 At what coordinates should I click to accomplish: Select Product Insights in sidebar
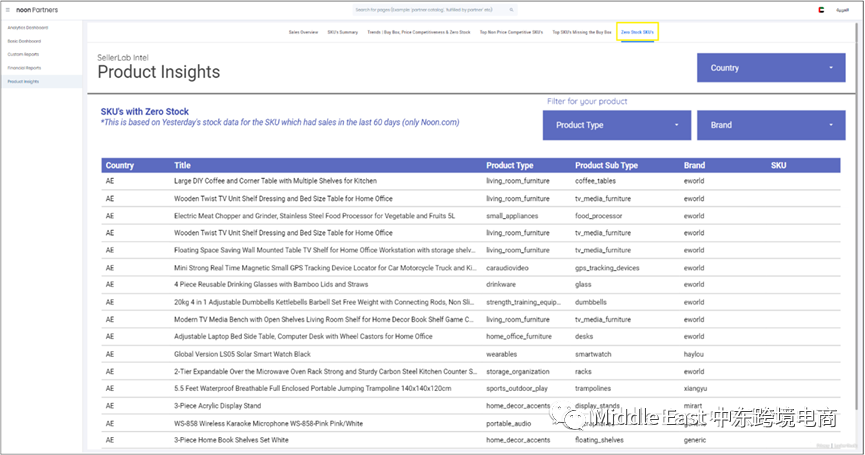click(23, 82)
